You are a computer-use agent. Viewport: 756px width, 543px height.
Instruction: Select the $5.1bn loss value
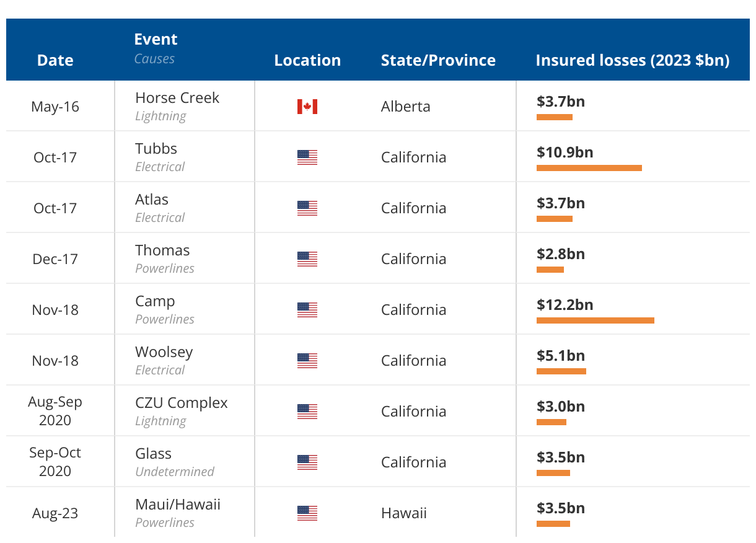click(x=560, y=356)
